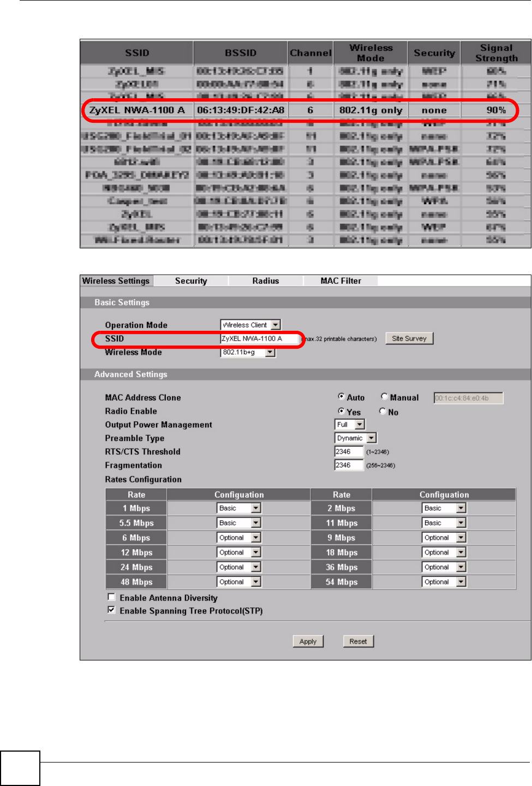532x786 pixels.
Task: Open the 11 Mbps configuration dropdown
Action: pos(444,523)
